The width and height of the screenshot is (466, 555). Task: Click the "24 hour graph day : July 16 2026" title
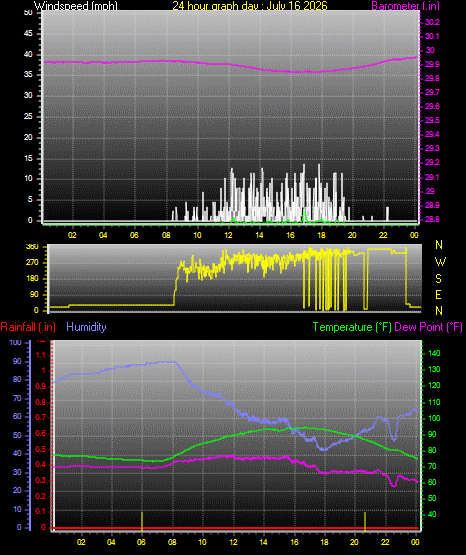tap(250, 5)
